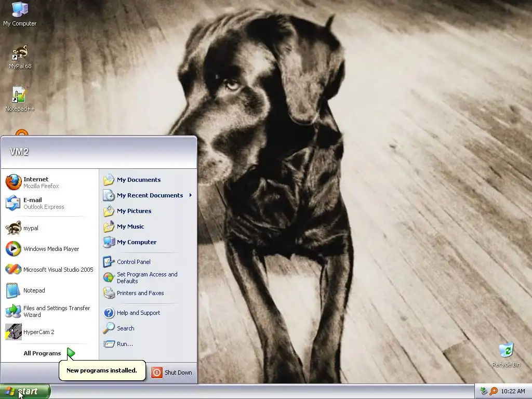Open the Notepad++ desktop shortcut
The image size is (532, 399).
click(20, 99)
